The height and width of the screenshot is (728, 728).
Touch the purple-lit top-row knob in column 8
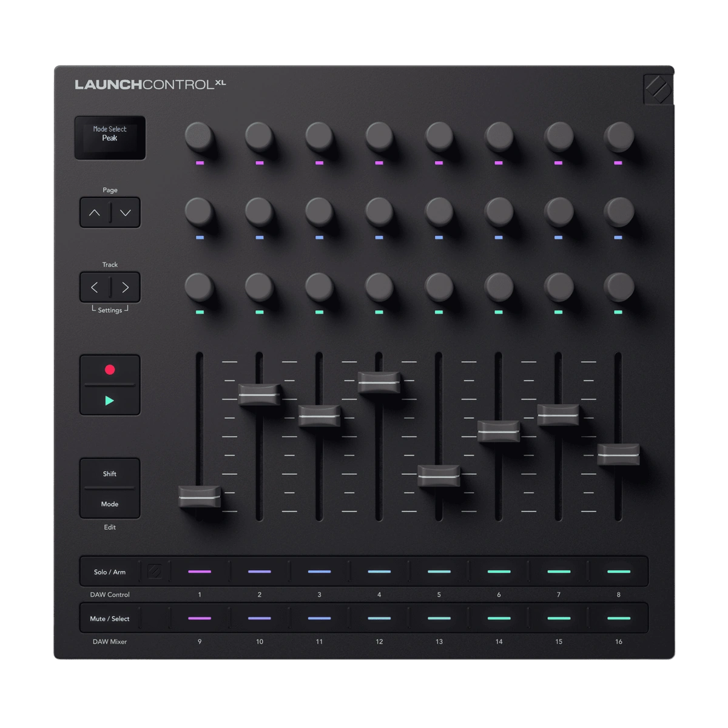618,136
